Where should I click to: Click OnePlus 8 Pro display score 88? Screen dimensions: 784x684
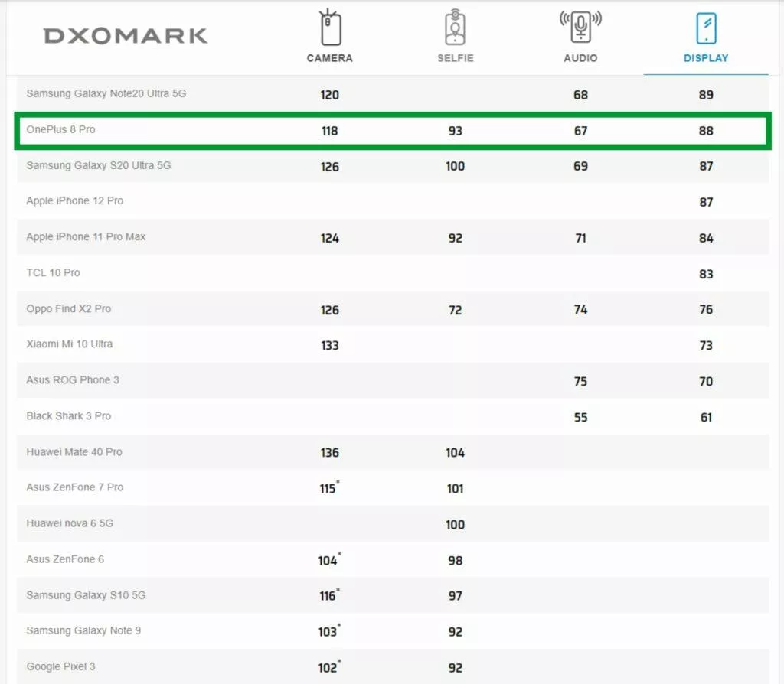click(x=706, y=131)
